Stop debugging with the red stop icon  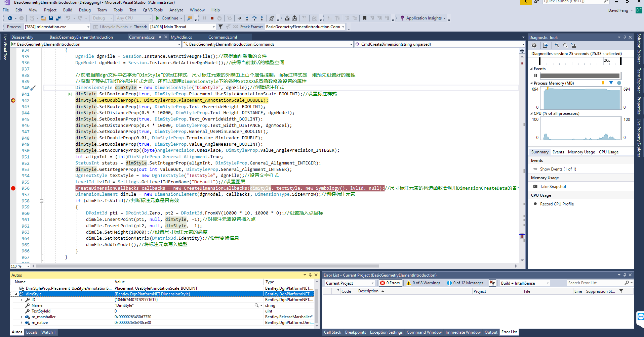pyautogui.click(x=212, y=18)
